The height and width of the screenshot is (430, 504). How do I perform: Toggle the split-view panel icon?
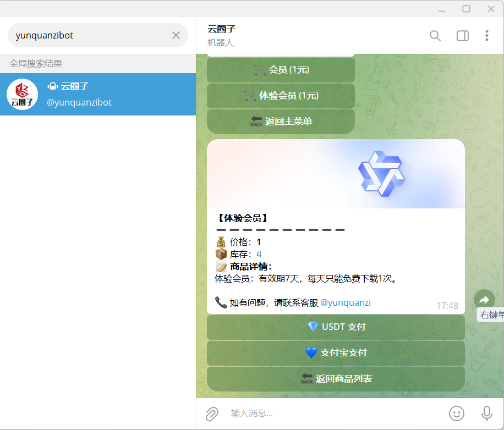462,36
